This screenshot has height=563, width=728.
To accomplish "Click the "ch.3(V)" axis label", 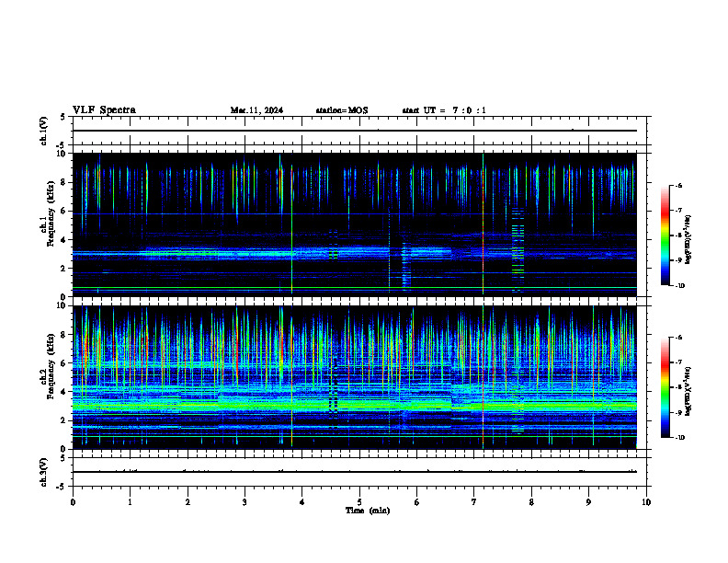I will tap(44, 472).
